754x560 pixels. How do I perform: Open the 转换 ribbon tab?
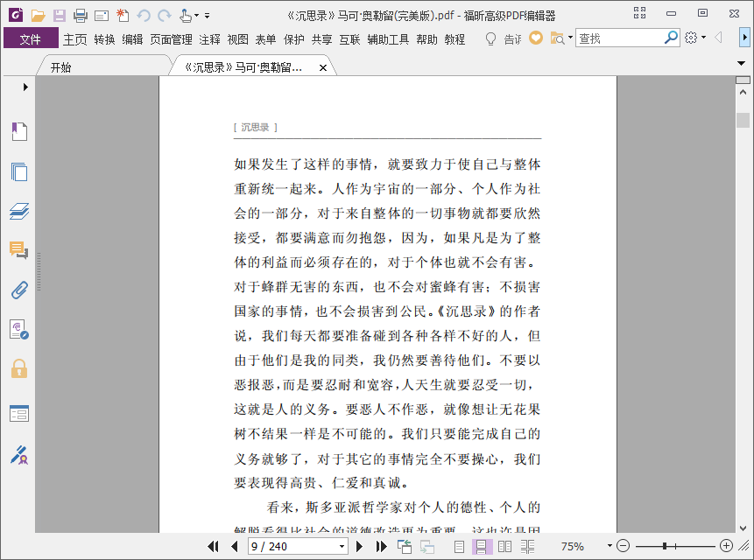tap(104, 39)
